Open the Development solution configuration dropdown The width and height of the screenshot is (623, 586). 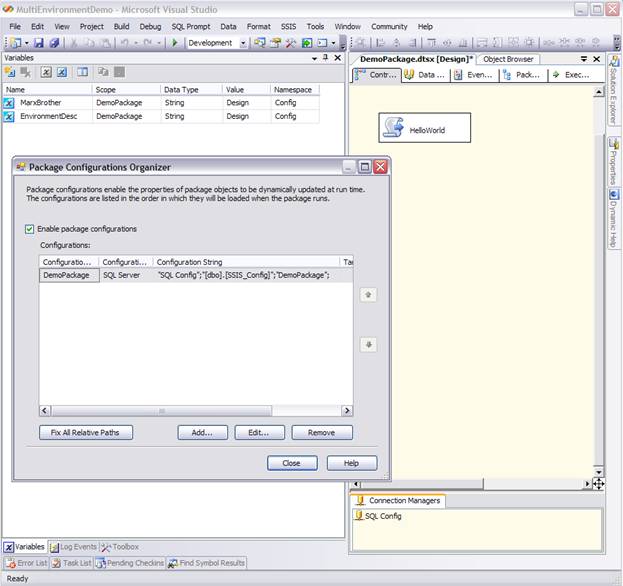point(243,43)
